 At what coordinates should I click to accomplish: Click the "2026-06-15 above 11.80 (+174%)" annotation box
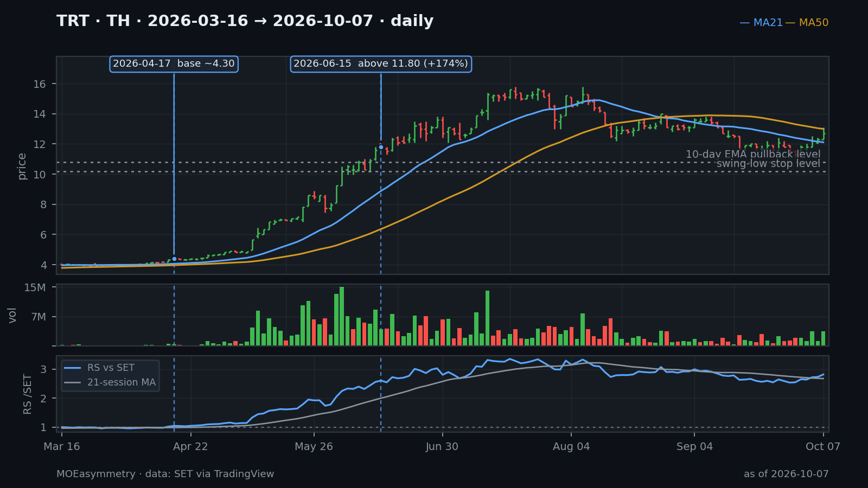pos(381,64)
